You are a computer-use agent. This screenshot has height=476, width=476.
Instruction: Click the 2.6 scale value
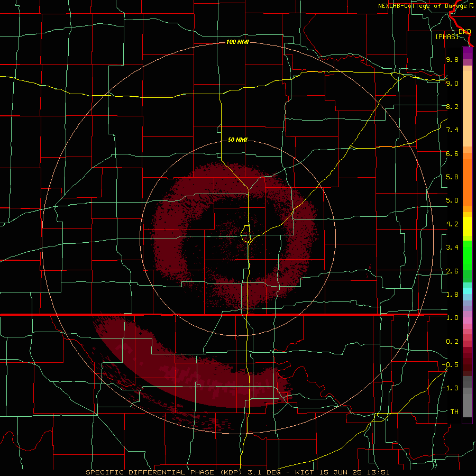coord(452,271)
